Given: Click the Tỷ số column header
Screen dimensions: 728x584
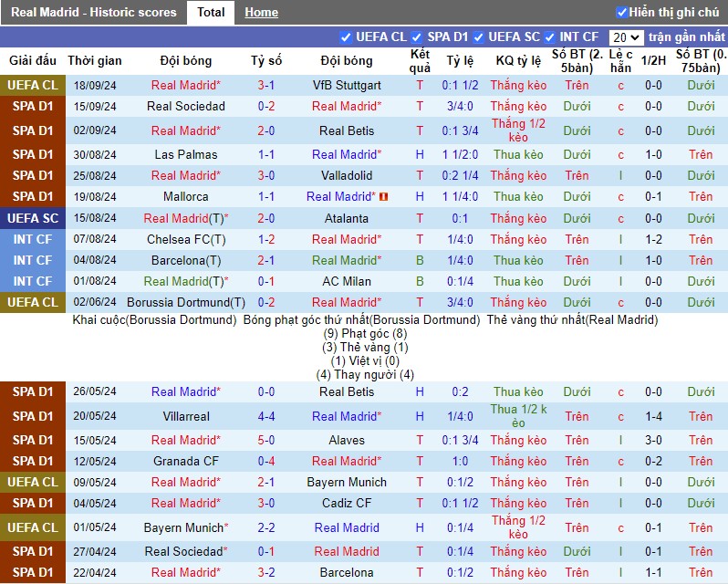Looking at the screenshot, I should [266, 61].
